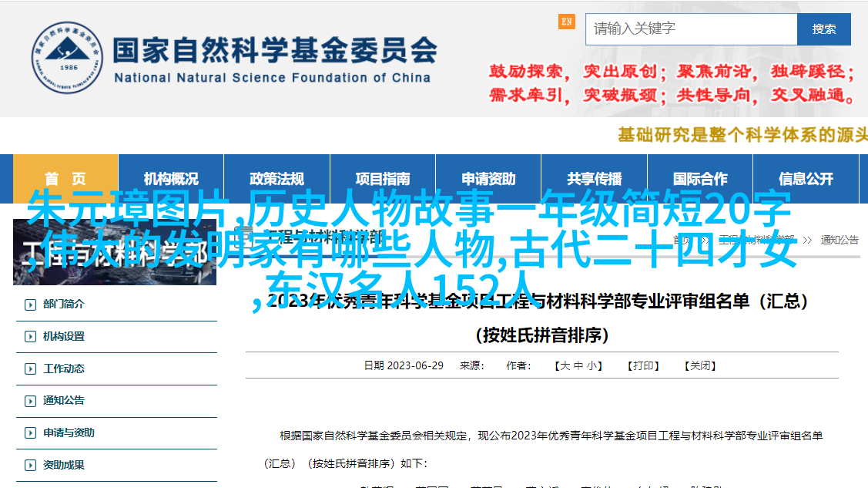Screen dimensions: 868x488
Task: Open 通知公告 in the sidebar
Action: (x=64, y=400)
